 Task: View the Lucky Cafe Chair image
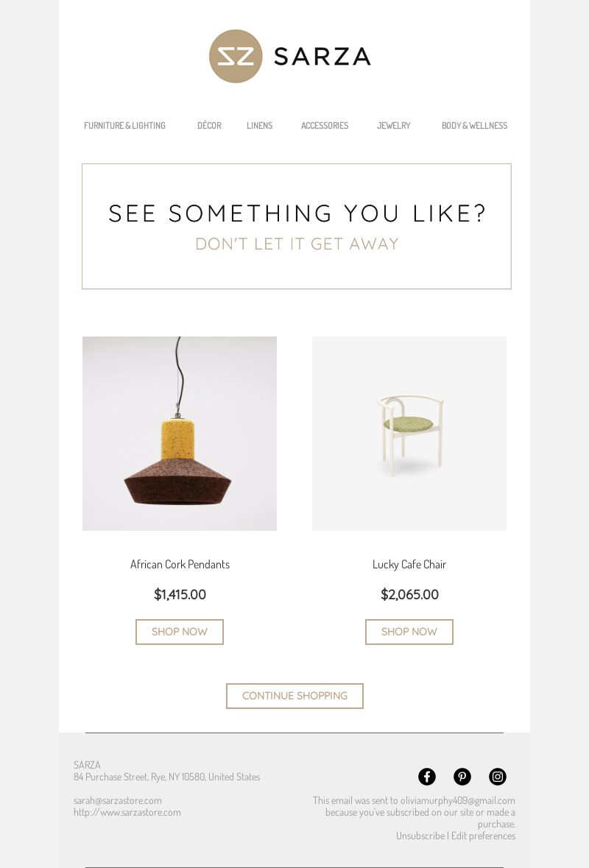[409, 434]
